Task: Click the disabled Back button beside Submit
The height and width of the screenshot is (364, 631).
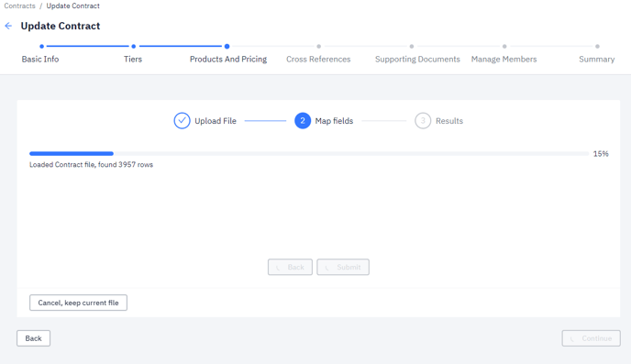Action: point(290,267)
